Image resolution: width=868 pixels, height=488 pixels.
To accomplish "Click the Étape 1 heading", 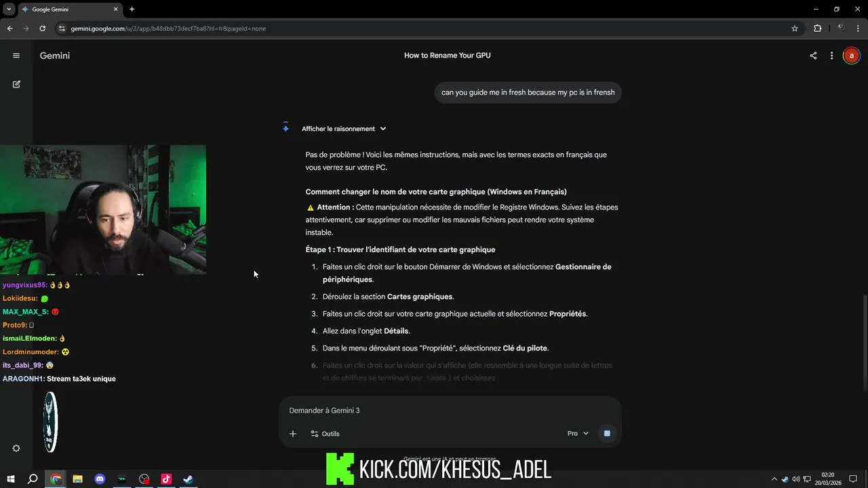I will pos(400,250).
